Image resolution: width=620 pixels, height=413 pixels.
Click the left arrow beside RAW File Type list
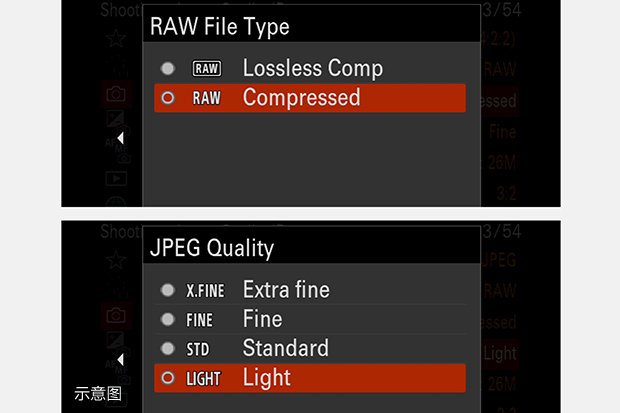(x=120, y=137)
